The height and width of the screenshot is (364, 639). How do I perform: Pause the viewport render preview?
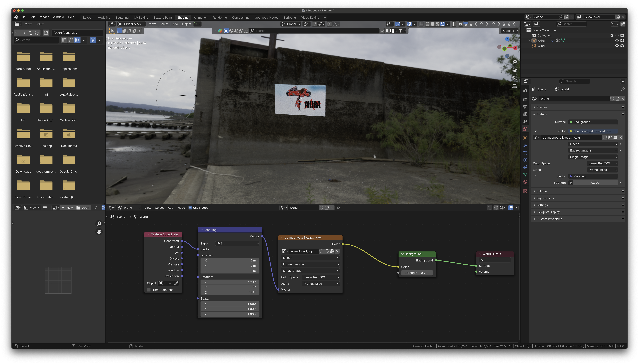click(454, 24)
